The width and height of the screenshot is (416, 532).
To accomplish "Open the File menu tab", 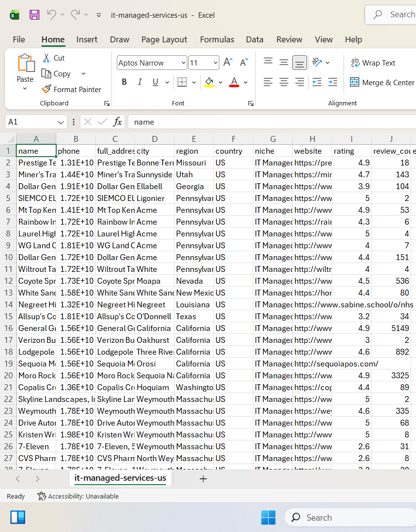I will (x=19, y=39).
